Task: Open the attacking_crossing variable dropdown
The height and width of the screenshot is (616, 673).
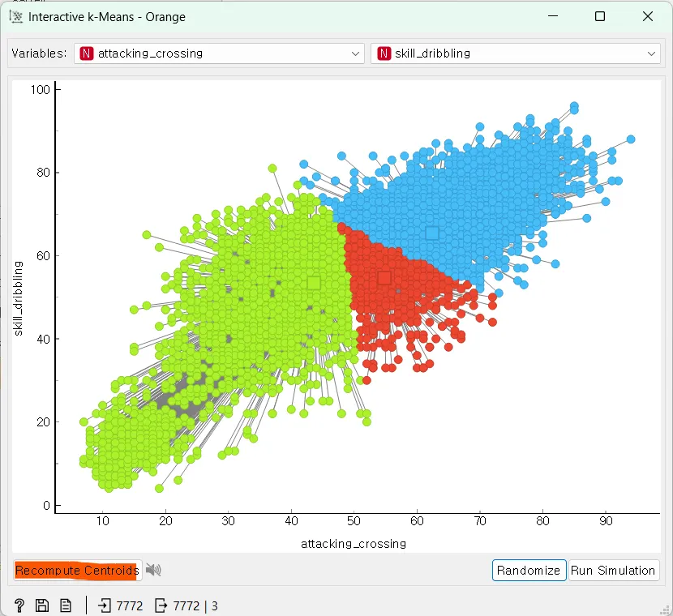Action: 219,53
